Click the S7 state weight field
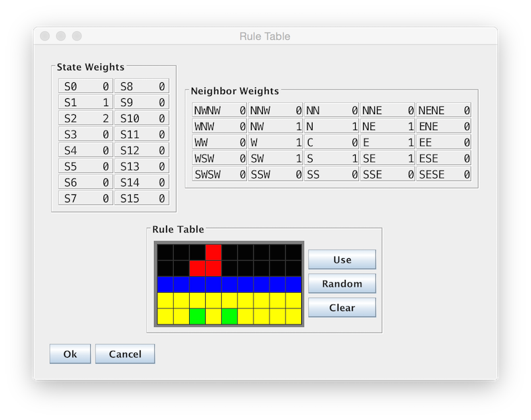 coord(86,198)
